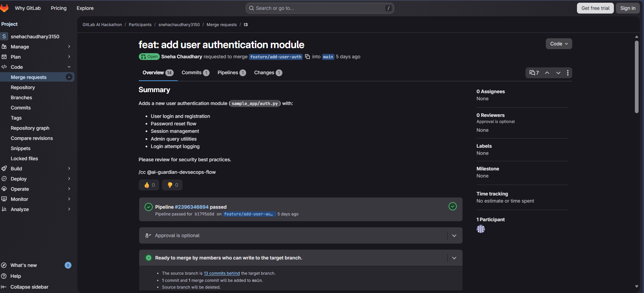Click the project avatar letter S
Screen dimensions: 644x293
(4, 36)
